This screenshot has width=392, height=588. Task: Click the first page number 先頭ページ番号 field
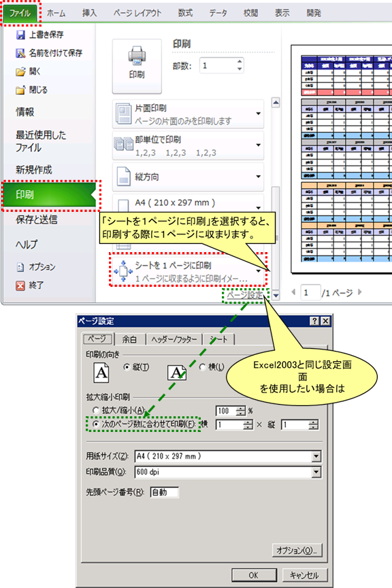pyautogui.click(x=164, y=493)
